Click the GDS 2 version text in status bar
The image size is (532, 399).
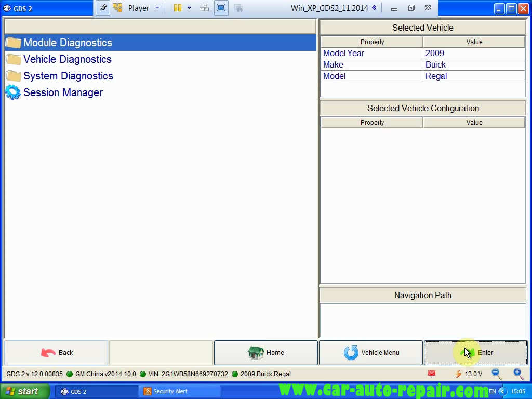coord(35,374)
